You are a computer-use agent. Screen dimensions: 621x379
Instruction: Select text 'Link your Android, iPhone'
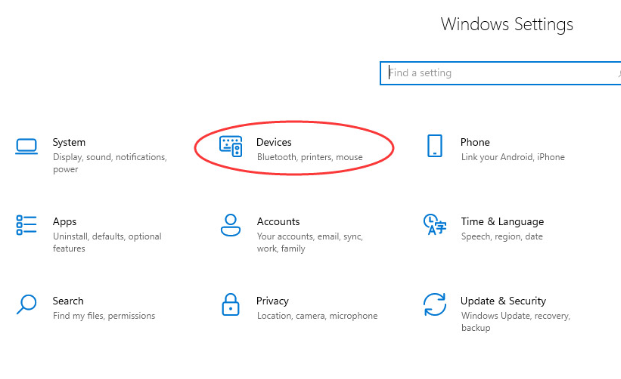coord(513,157)
